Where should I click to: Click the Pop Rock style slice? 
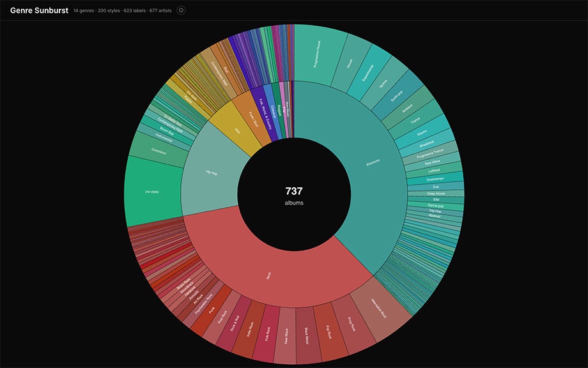329,332
